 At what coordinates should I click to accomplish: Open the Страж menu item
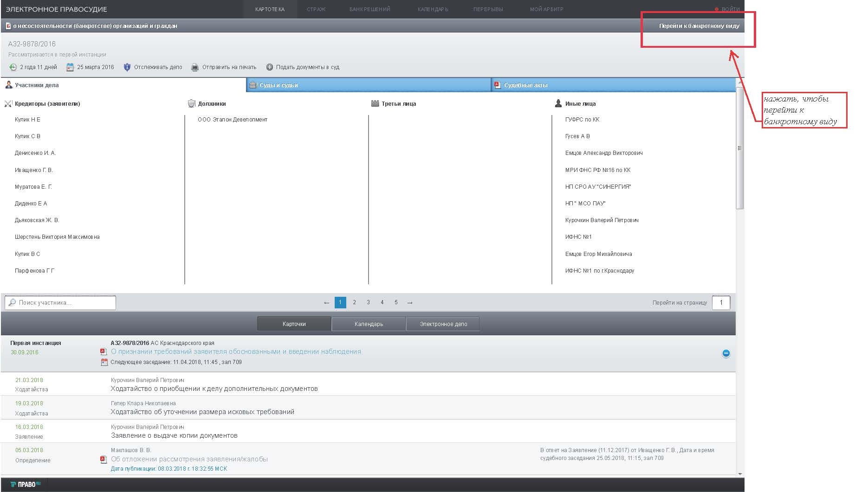(316, 9)
